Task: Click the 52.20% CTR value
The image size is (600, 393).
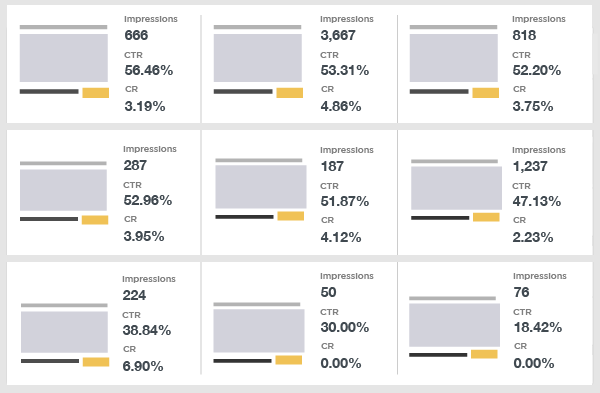Action: [x=537, y=70]
